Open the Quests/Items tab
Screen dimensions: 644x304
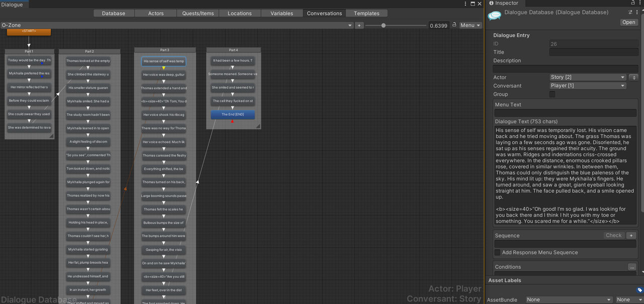198,13
